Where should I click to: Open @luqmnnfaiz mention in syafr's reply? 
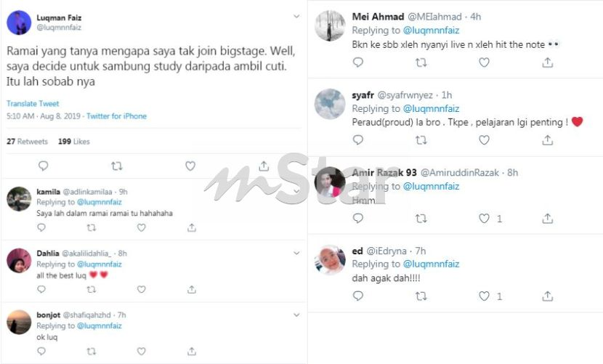[431, 108]
